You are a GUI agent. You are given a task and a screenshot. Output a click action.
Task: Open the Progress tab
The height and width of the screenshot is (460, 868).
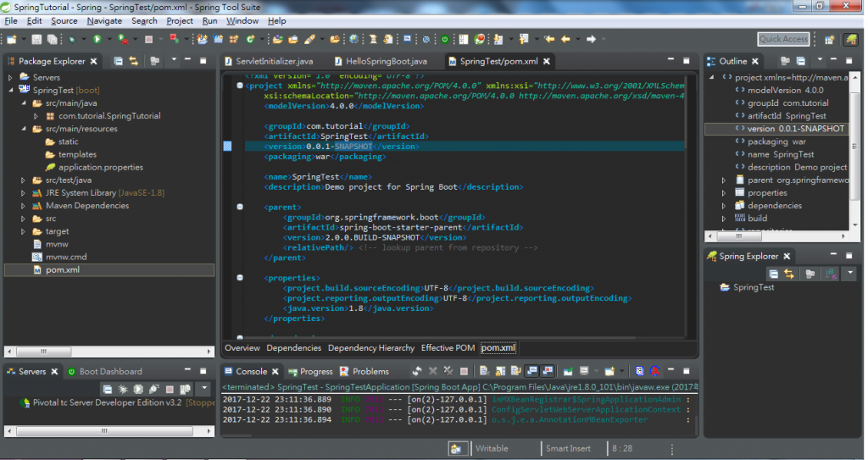(310, 371)
